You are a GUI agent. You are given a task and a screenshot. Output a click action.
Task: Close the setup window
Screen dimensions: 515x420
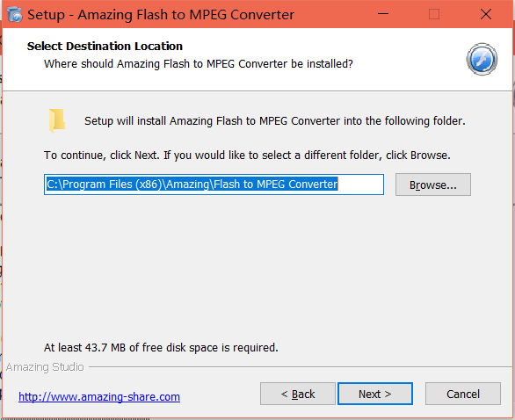(x=486, y=14)
